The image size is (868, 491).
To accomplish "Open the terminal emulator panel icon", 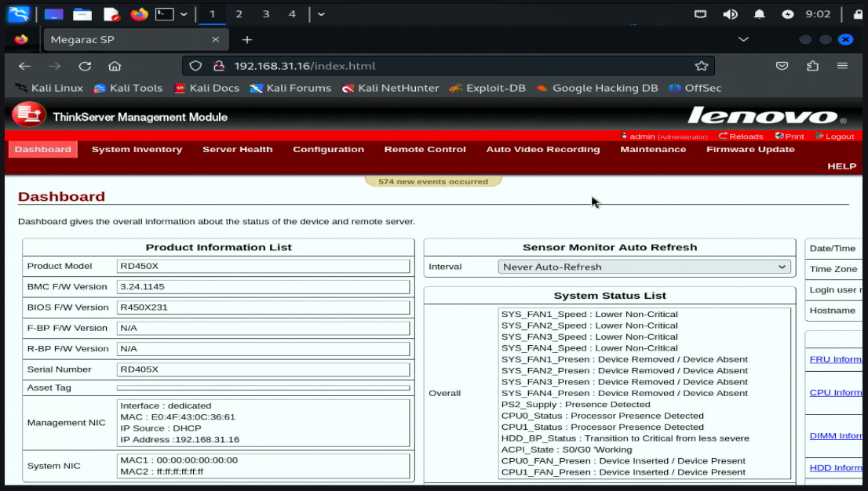I will pyautogui.click(x=164, y=14).
